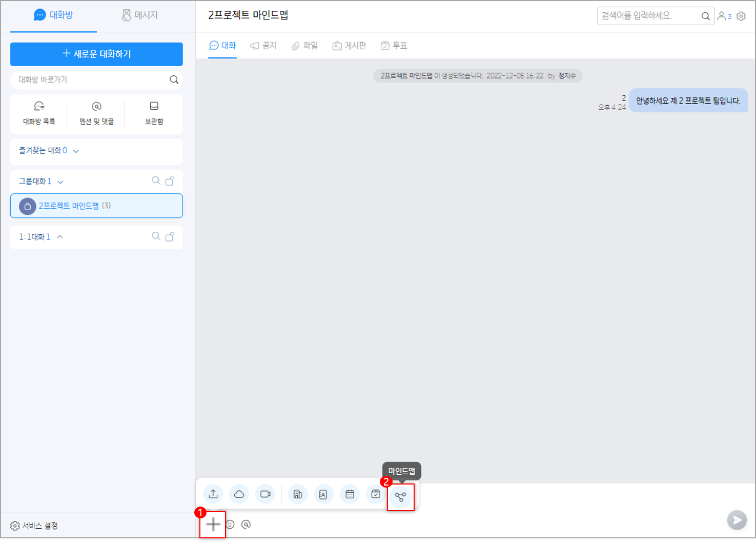Open the cloud storage icon
Image resolution: width=756 pixels, height=544 pixels.
(x=239, y=494)
